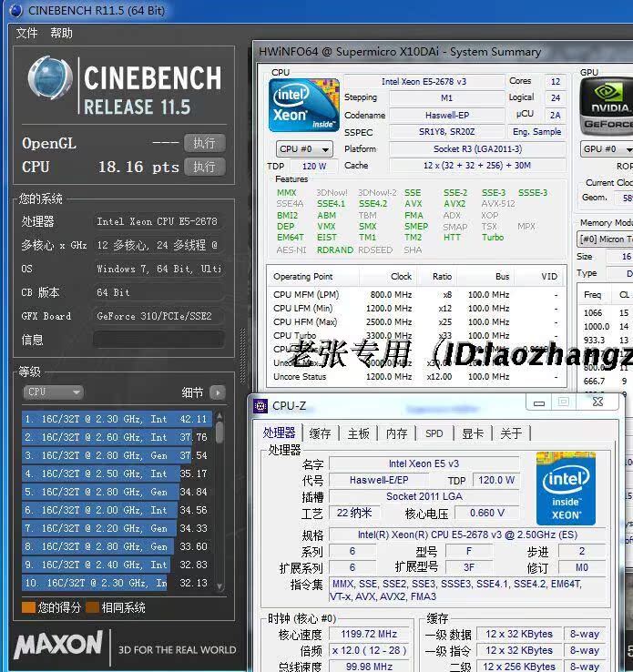Viewport: 633px width, 672px height.
Task: Click the 处理器 field showing Intel Xeon E5-2678
Action: pos(158,221)
